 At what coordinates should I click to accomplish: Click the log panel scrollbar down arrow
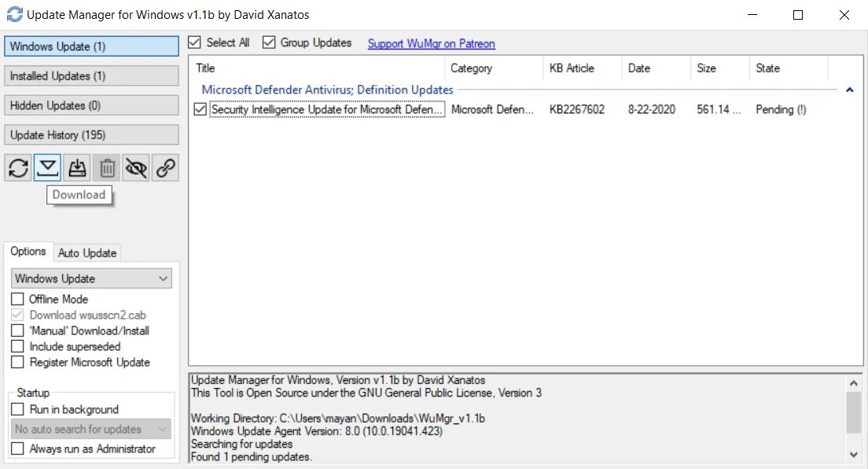(855, 455)
